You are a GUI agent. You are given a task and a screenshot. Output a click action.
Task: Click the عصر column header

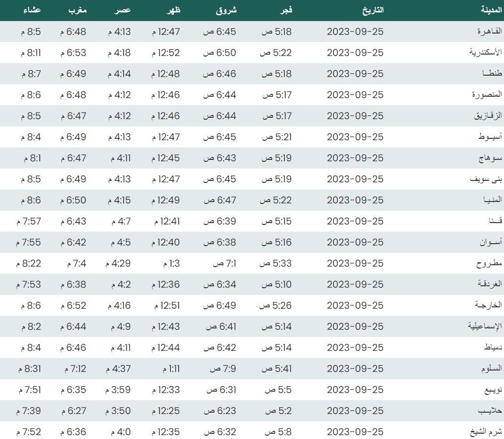pos(123,10)
